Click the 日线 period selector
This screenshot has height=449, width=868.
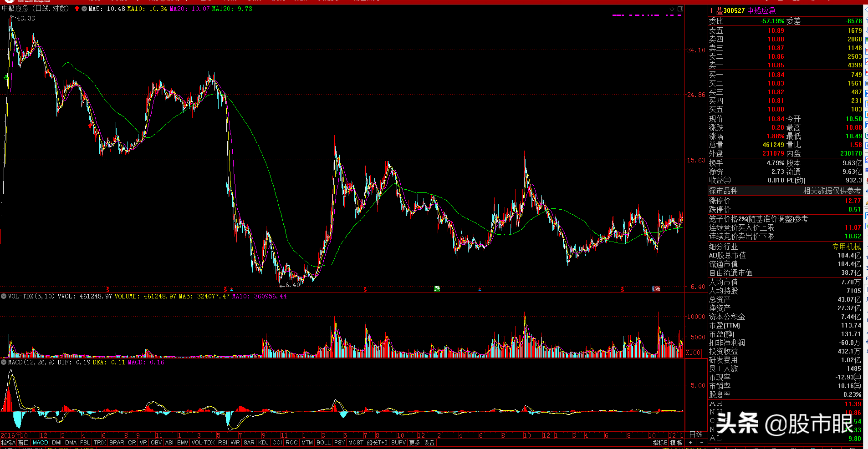(x=696, y=435)
